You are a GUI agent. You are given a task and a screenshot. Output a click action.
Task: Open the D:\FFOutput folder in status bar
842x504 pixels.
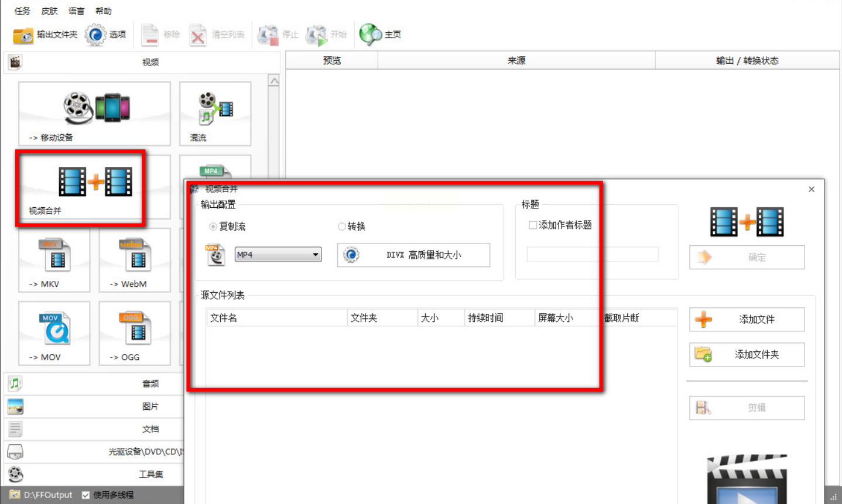[x=42, y=495]
